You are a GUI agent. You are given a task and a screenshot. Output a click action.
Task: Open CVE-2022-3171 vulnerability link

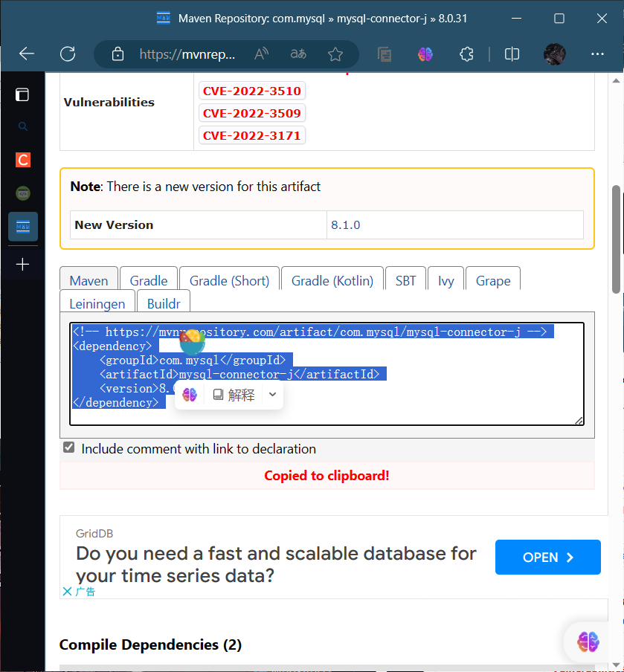[x=252, y=135]
